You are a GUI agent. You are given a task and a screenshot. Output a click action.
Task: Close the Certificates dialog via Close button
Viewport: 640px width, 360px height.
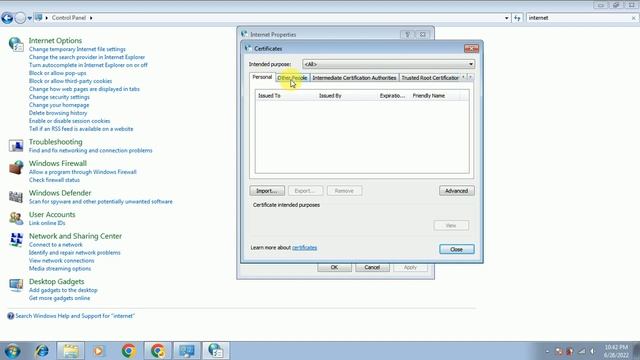[456, 249]
